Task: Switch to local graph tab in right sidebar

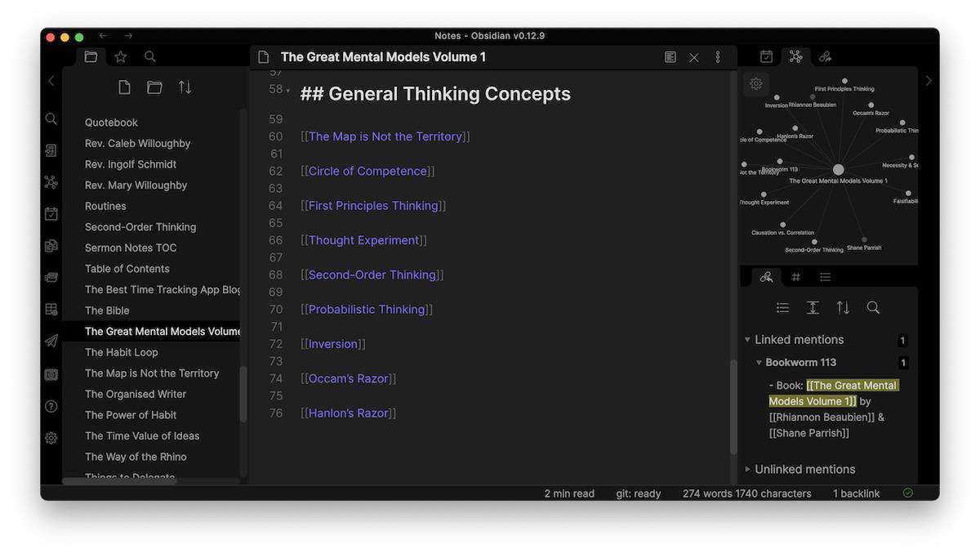Action: click(x=795, y=56)
